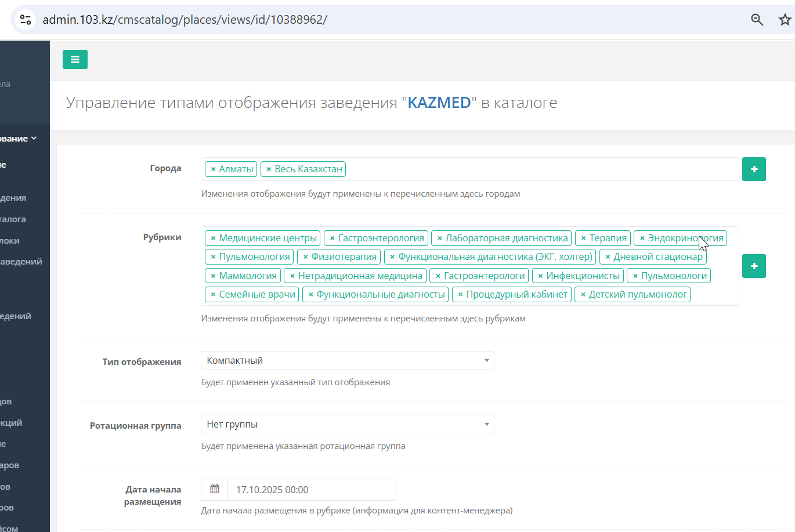795x532 pixels.
Task: Click the green hamburger menu toggle
Action: coord(75,59)
